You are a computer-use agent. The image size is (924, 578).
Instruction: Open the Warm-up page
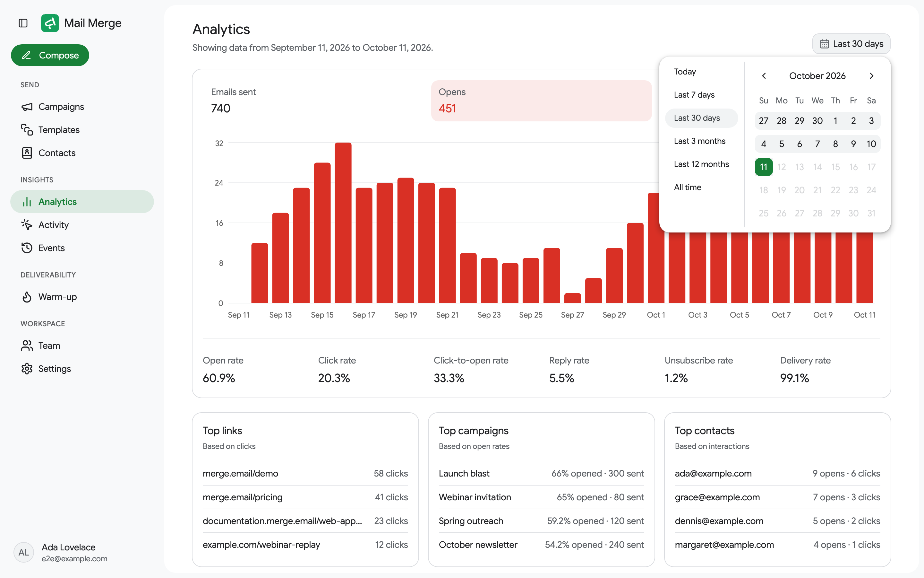(82, 297)
